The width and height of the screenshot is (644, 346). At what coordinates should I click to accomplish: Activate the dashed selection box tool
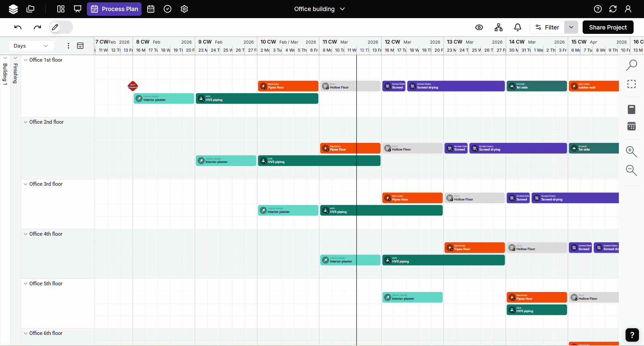point(631,84)
